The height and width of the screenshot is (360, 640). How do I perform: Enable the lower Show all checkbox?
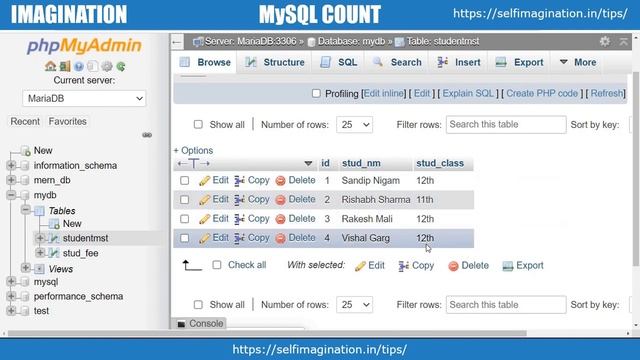coord(198,304)
